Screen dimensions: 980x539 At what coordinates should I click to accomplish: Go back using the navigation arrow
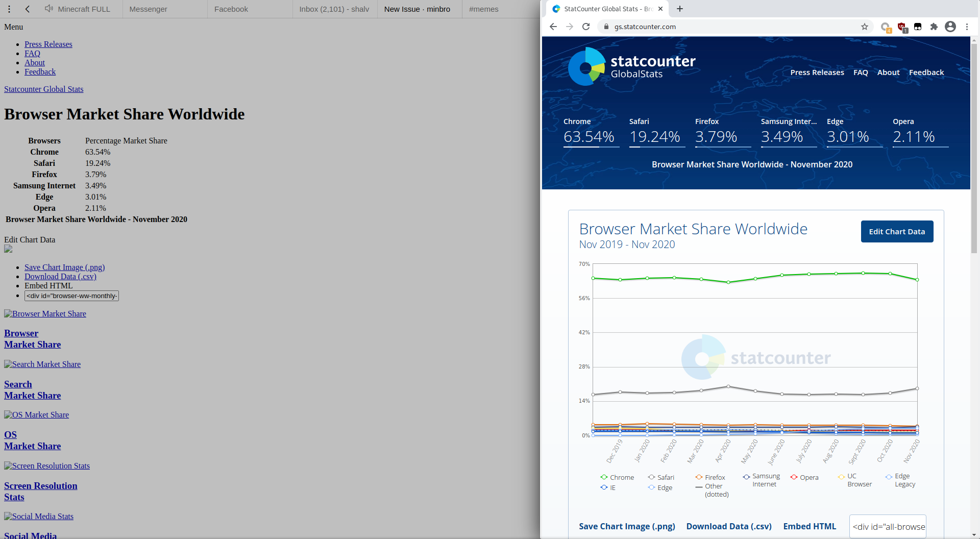pyautogui.click(x=553, y=27)
